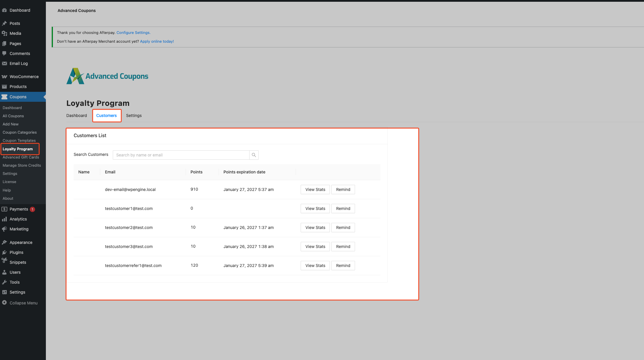Open Manage Store Credits submenu item
Image resolution: width=644 pixels, height=360 pixels.
coord(22,165)
